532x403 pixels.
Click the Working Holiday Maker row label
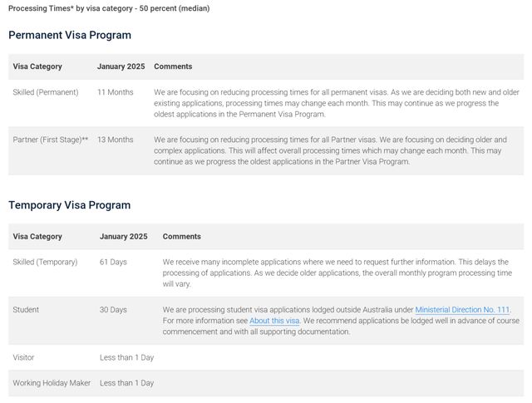pos(50,383)
